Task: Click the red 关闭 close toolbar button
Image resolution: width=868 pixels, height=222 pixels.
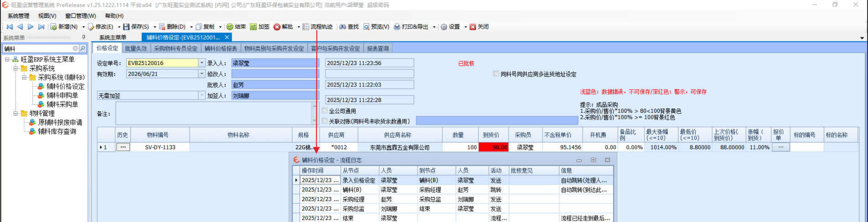Action: [x=480, y=27]
